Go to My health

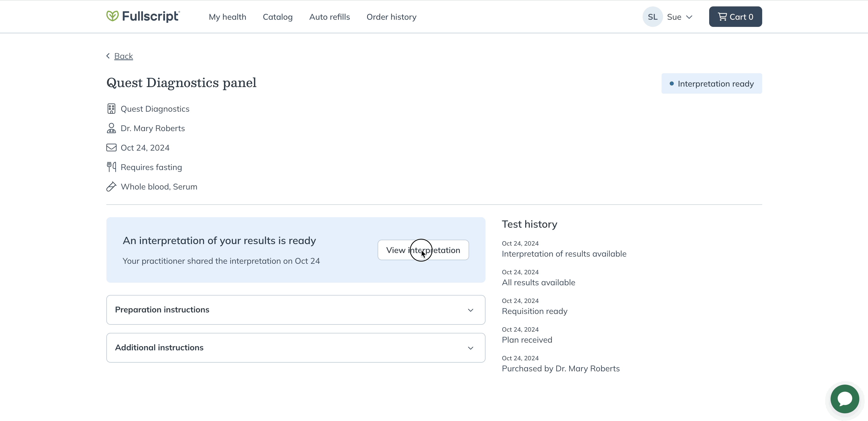point(228,17)
